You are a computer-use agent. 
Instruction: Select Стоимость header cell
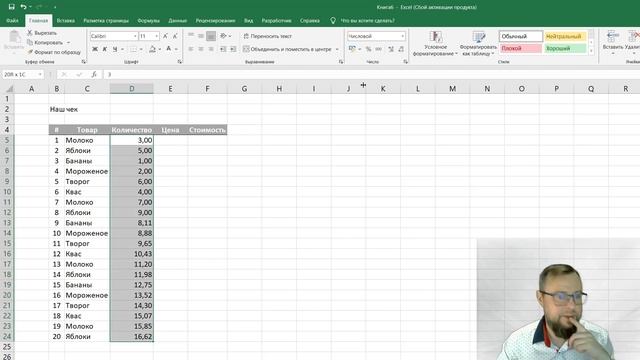pos(207,130)
